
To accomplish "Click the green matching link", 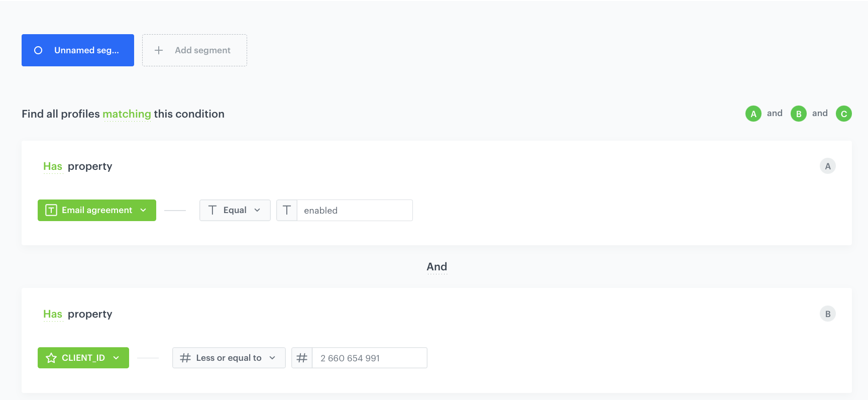I will click(127, 114).
